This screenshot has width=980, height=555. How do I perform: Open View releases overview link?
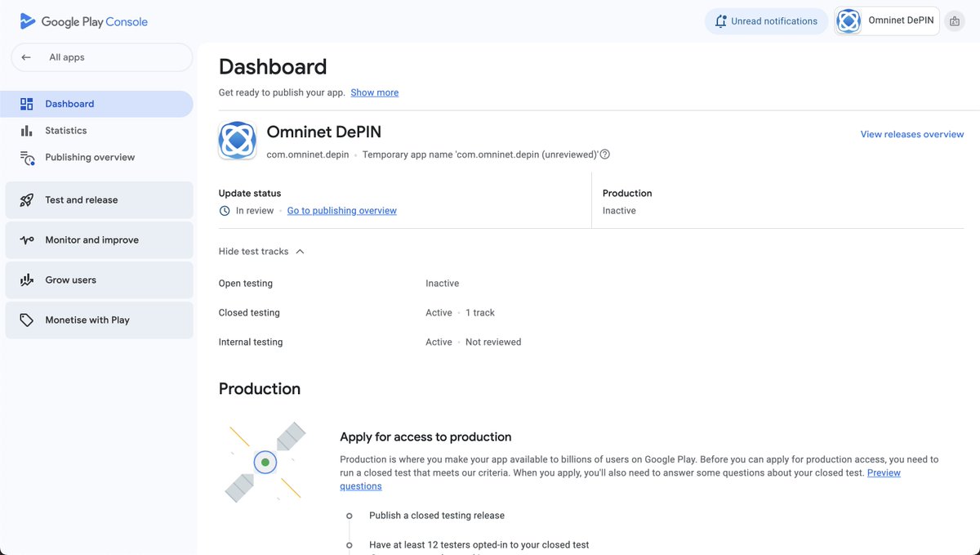[912, 134]
